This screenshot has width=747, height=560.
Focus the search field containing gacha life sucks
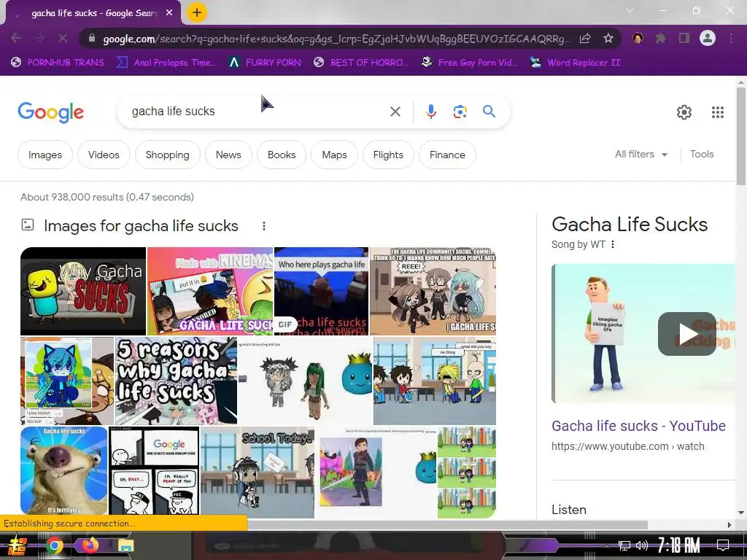(258, 112)
